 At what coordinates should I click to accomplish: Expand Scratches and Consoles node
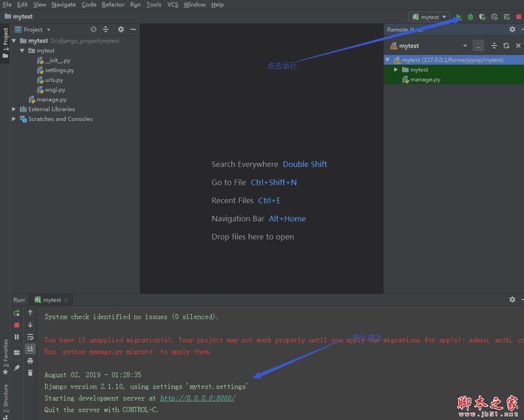(x=14, y=119)
